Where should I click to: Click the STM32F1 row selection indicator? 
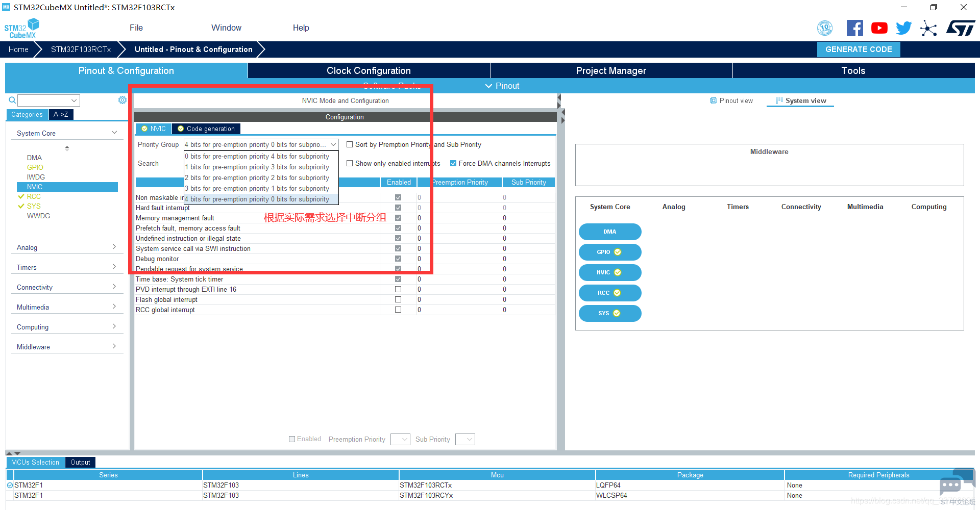click(10, 485)
